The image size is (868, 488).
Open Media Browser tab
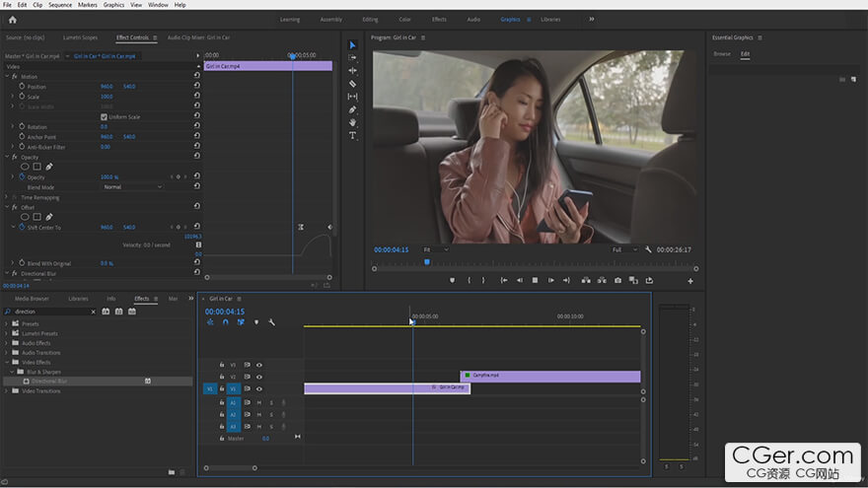32,298
